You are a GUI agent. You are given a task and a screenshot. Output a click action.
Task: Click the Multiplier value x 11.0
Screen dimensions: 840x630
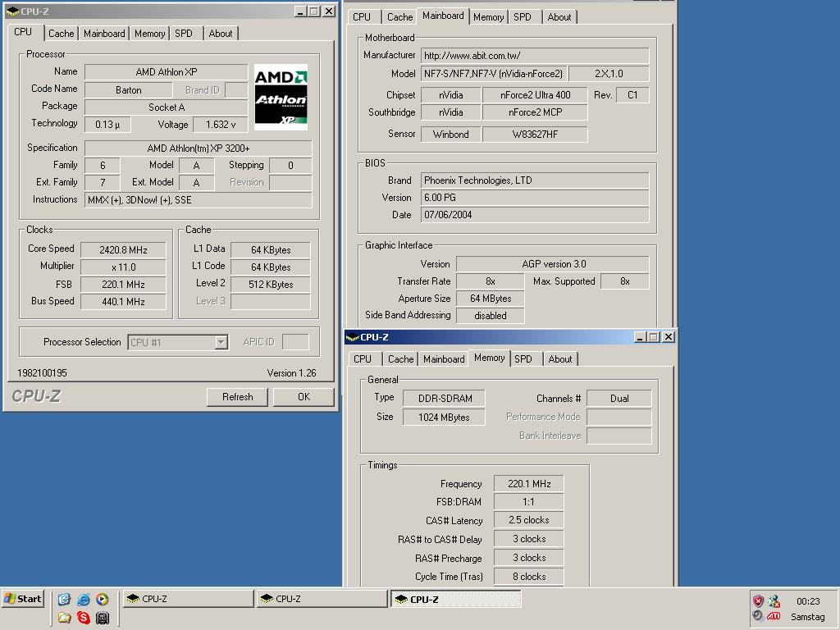123,267
